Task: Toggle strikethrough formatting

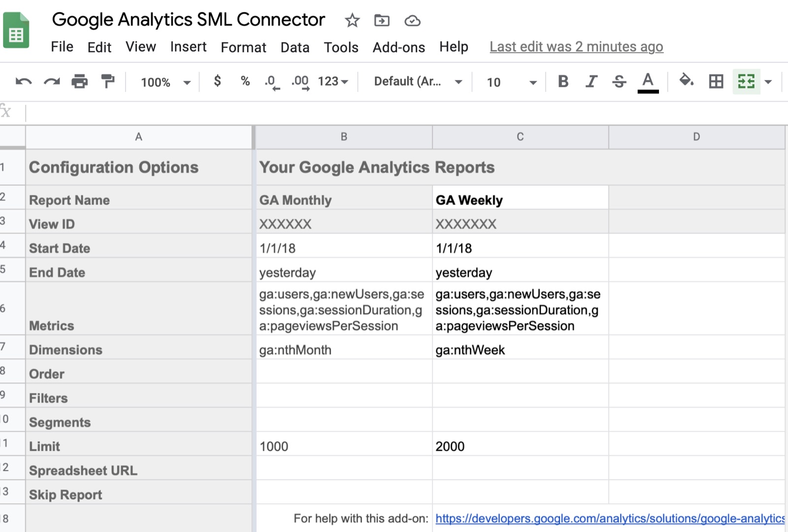Action: point(619,81)
